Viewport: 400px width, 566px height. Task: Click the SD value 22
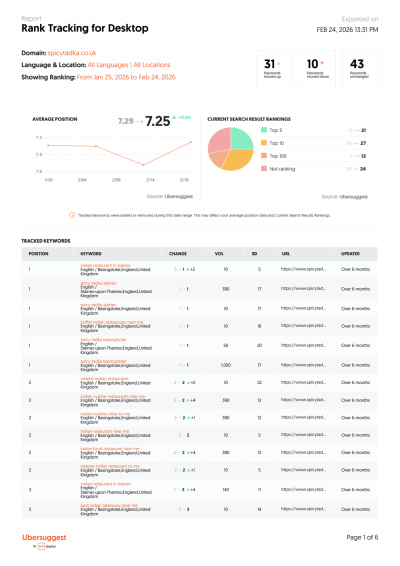pos(259,382)
